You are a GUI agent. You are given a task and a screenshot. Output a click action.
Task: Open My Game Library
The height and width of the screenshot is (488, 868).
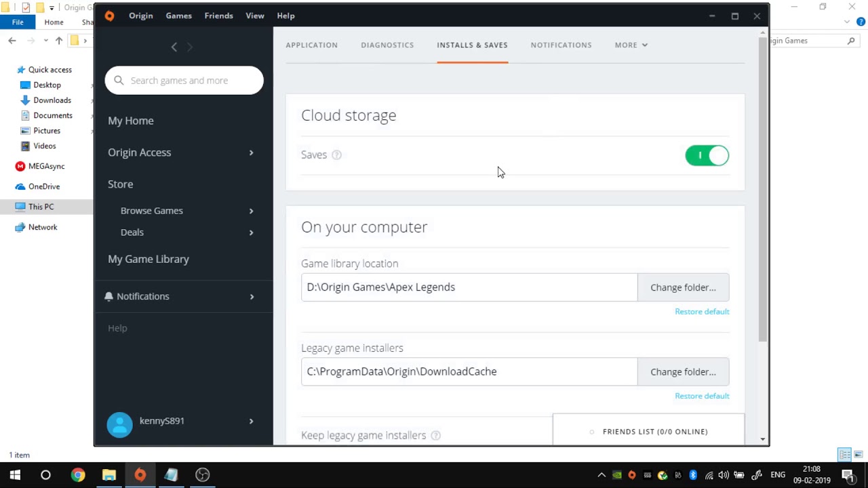149,259
